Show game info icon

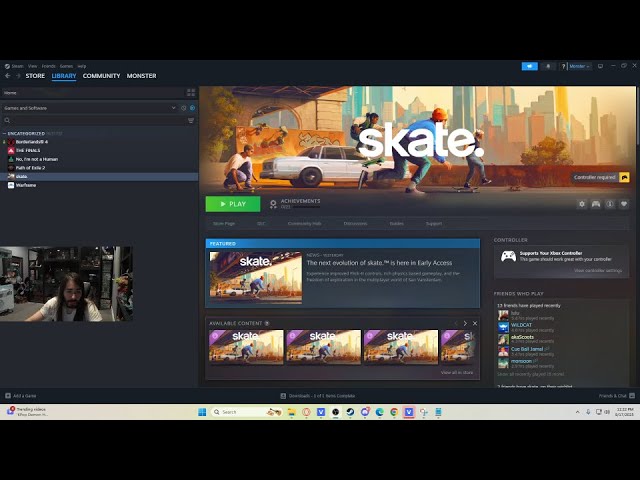[610, 204]
